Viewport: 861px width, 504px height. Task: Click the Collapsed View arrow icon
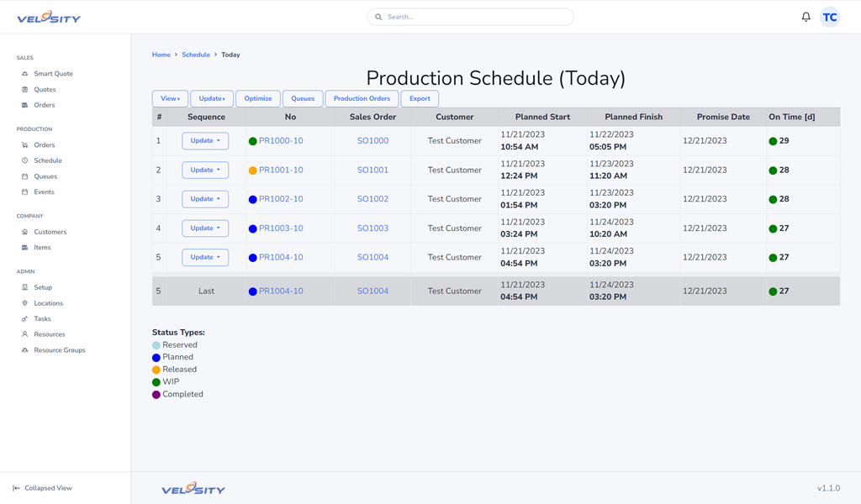coord(17,488)
